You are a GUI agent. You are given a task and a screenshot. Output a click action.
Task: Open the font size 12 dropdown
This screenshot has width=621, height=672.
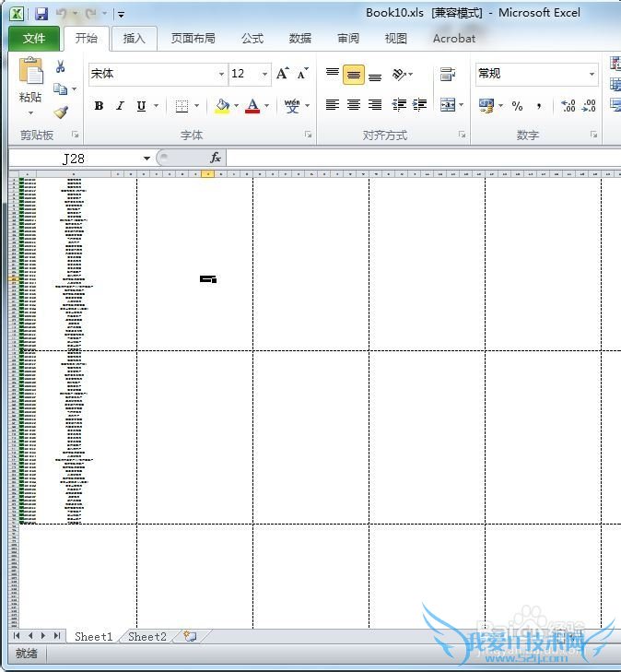pos(265,74)
